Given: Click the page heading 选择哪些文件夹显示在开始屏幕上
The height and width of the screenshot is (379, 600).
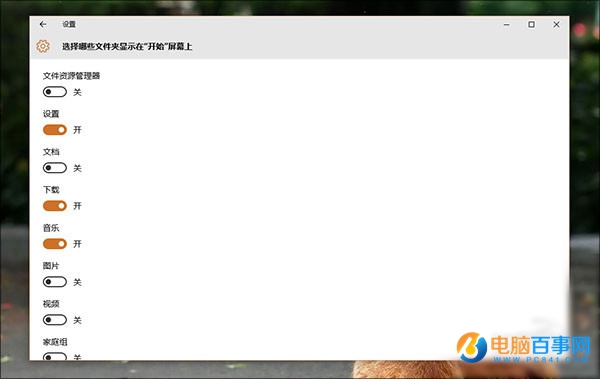Looking at the screenshot, I should pos(127,46).
